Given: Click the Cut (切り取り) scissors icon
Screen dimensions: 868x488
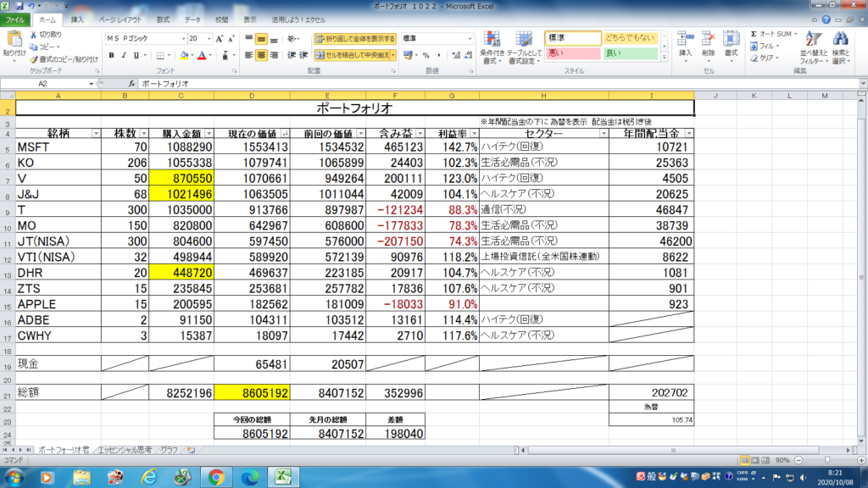Looking at the screenshot, I should (33, 34).
